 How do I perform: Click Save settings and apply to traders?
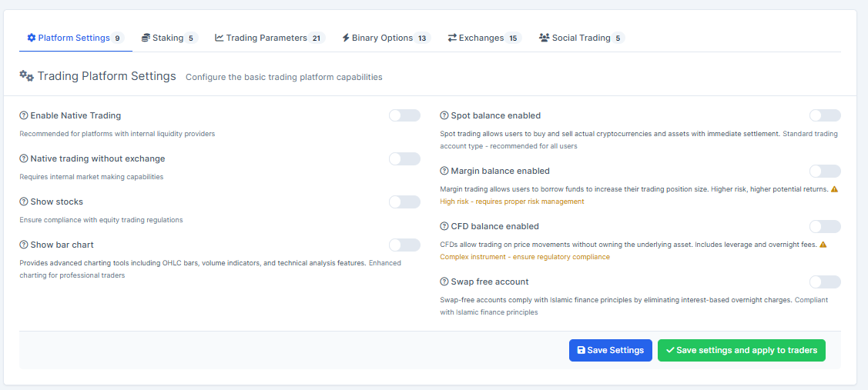pos(741,350)
